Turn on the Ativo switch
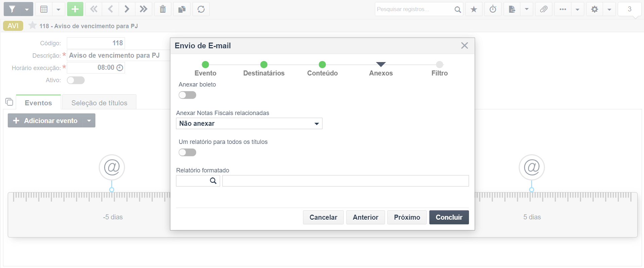 [x=76, y=80]
